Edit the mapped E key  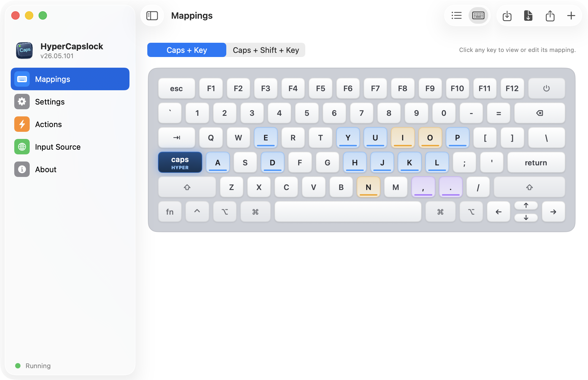(266, 137)
